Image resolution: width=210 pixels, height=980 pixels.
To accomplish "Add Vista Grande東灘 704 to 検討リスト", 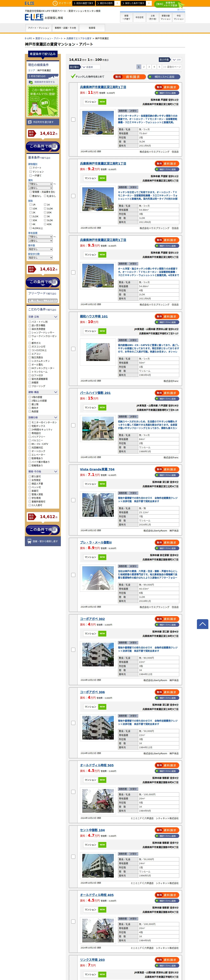I will 167,475.
